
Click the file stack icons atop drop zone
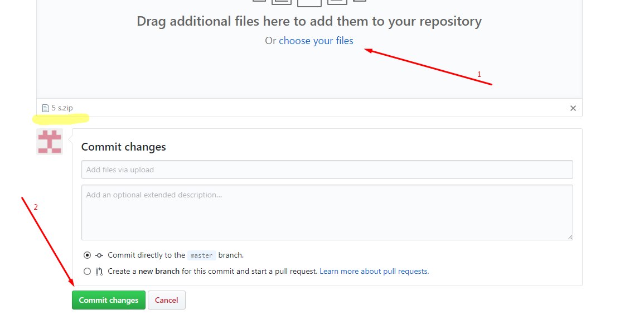pyautogui.click(x=309, y=2)
